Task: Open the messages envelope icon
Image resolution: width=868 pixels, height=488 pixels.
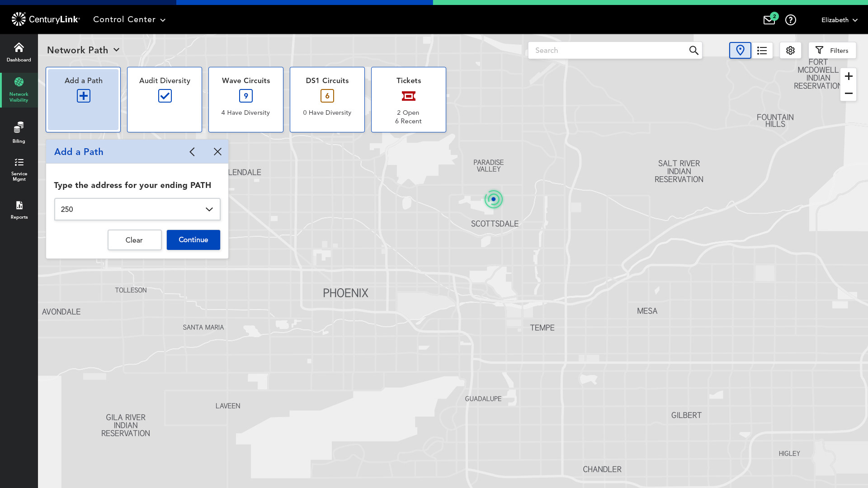Action: point(769,20)
